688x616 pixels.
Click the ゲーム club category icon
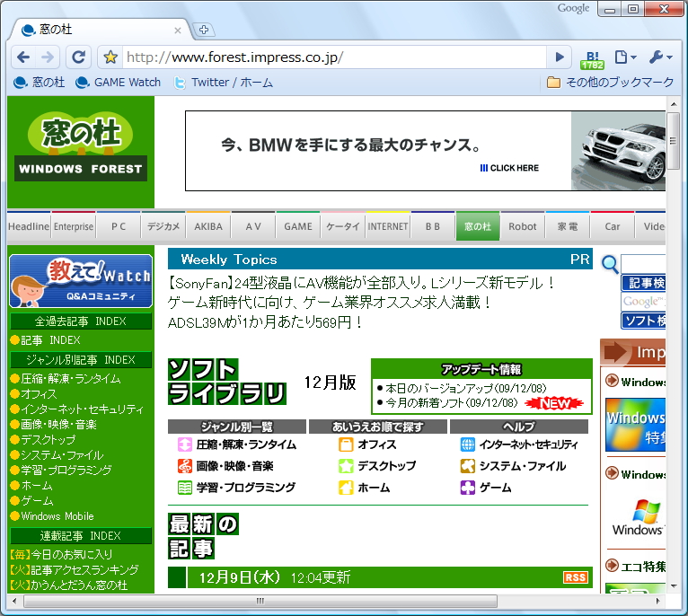click(468, 488)
